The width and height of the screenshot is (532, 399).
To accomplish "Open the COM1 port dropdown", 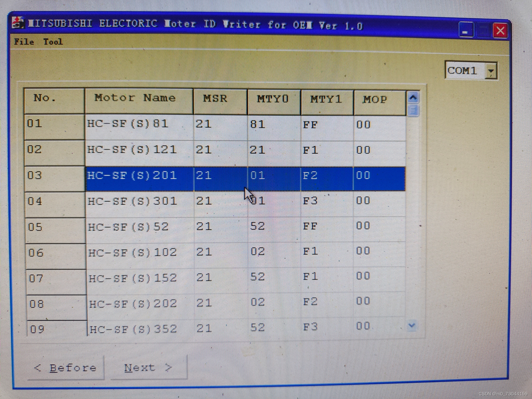I will click(x=491, y=71).
